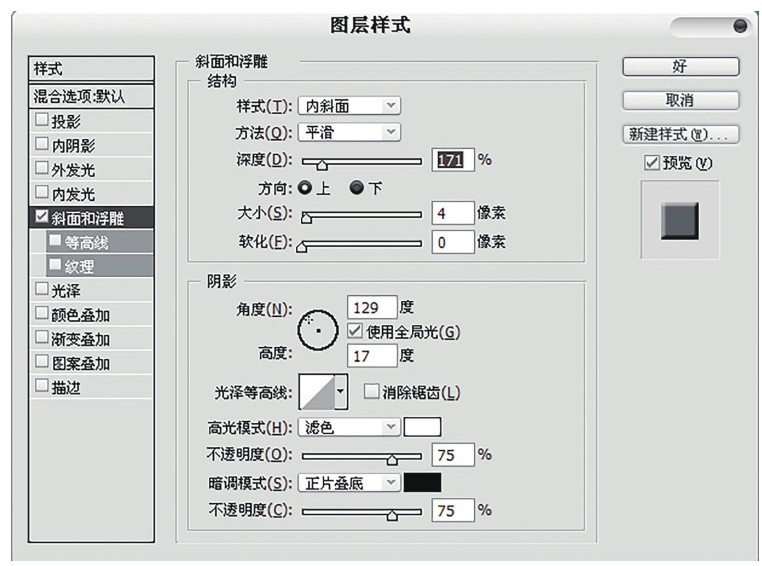This screenshot has height=566, width=762.
Task: Enable the 渐变叠加 checkbox
Action: [x=42, y=338]
